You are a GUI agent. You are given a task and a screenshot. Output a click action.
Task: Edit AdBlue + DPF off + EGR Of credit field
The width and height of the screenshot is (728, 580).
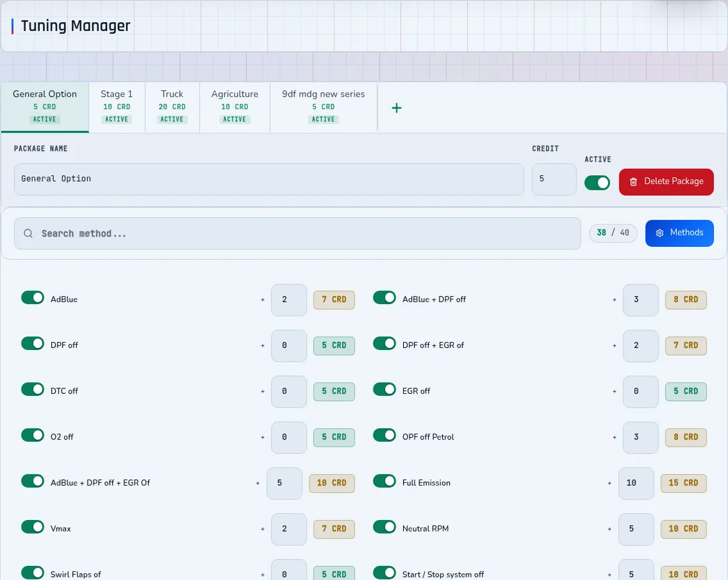(x=284, y=483)
